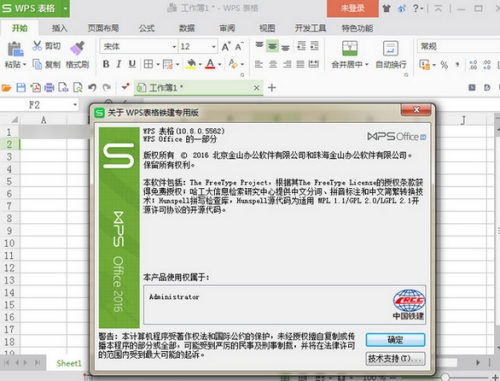Expand the font size 12 dropdown

point(214,47)
